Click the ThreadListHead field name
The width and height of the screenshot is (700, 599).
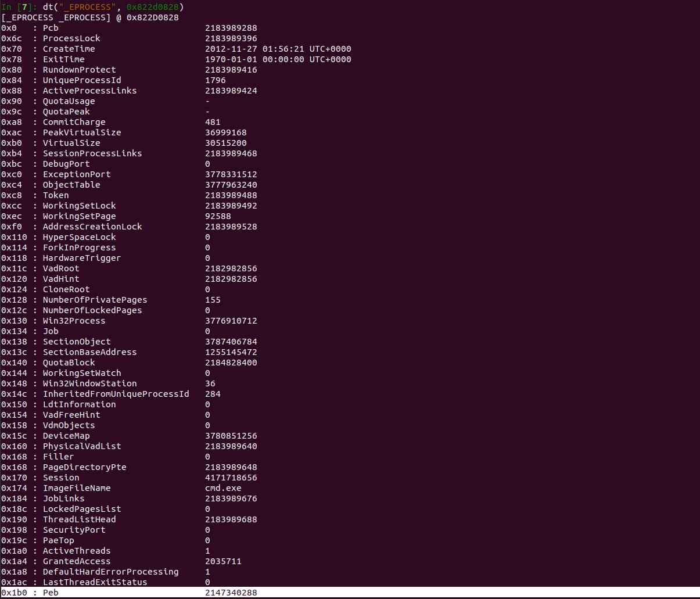[x=79, y=519]
